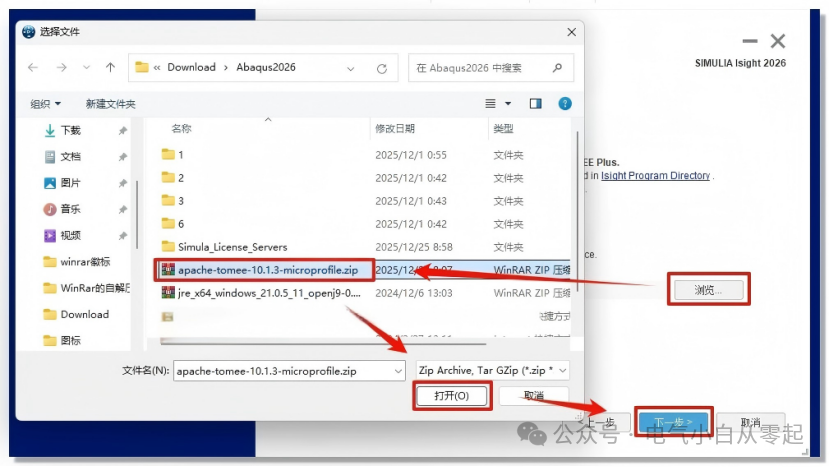Open 图片 in the sidebar
Viewport: 830px width, 467px height.
click(x=70, y=183)
